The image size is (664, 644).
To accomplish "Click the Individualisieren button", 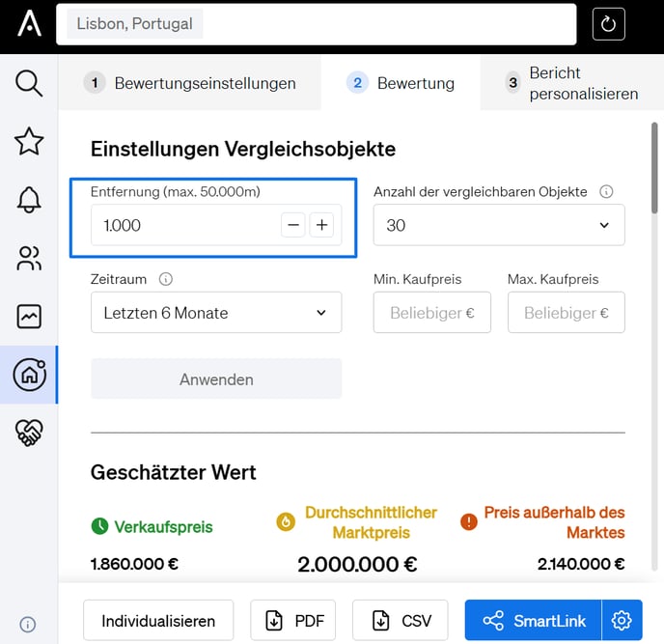I will [x=158, y=620].
